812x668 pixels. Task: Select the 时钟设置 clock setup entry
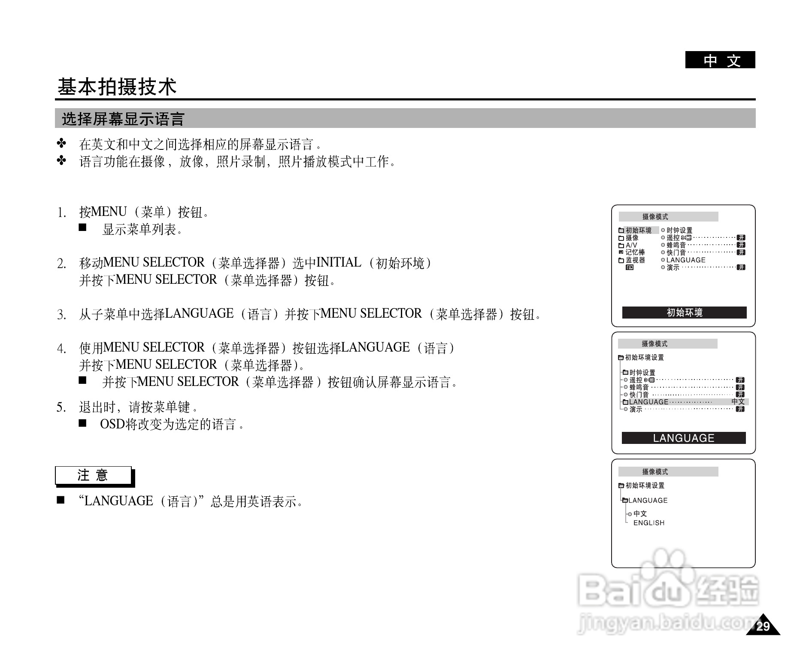coord(679,231)
